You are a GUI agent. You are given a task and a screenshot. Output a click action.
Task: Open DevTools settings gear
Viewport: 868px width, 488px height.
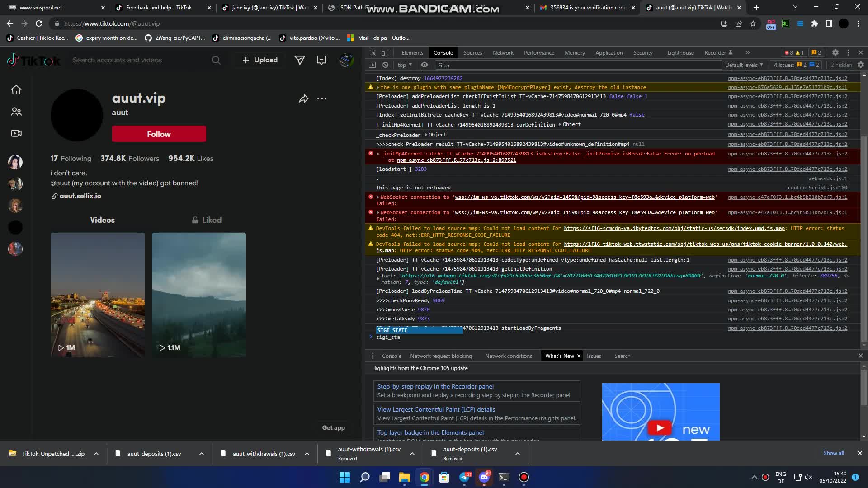point(835,52)
